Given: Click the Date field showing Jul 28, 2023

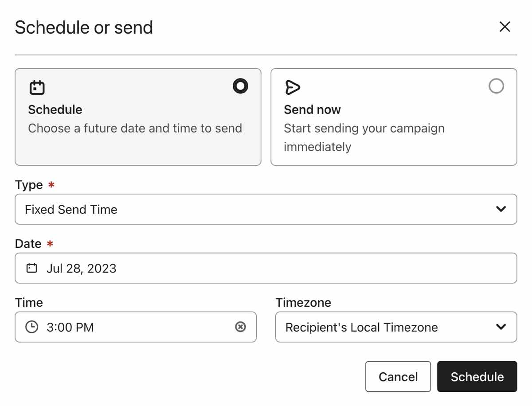Looking at the screenshot, I should point(266,268).
